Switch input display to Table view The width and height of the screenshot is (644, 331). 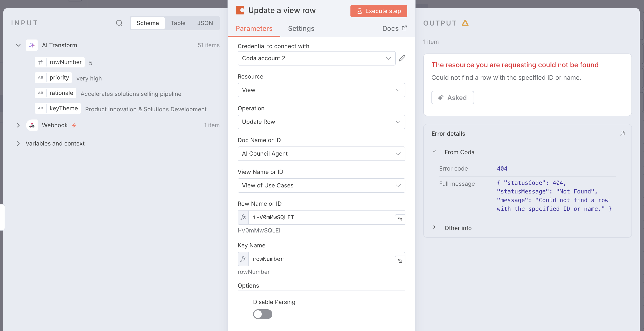(178, 23)
